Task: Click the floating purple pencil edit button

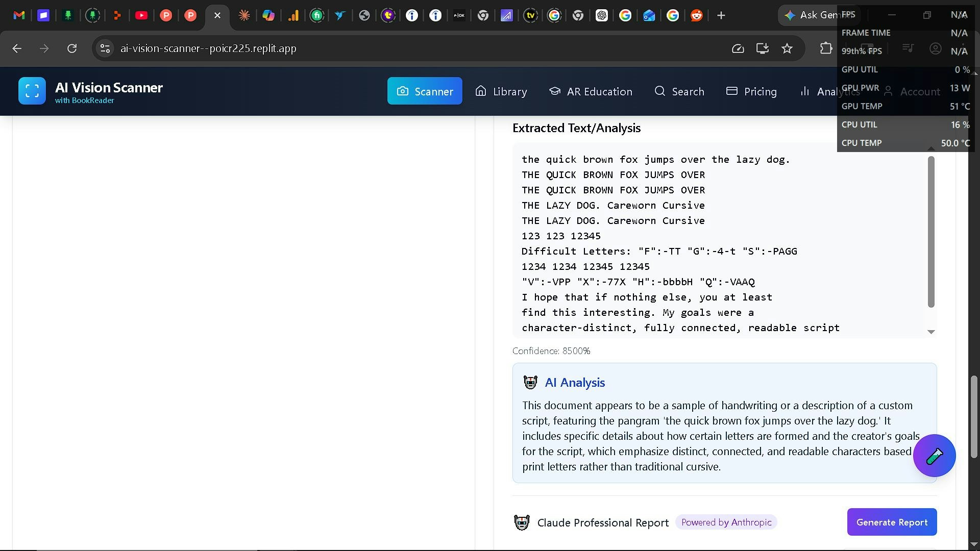Action: click(934, 456)
